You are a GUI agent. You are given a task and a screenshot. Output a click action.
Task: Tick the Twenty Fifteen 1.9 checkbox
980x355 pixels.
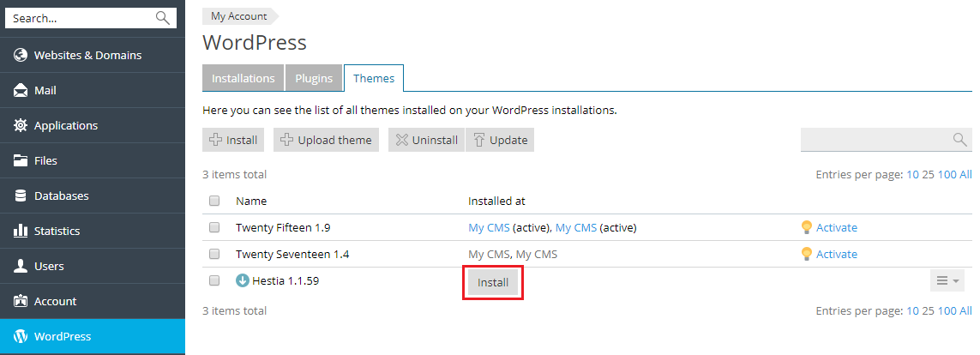tap(214, 227)
